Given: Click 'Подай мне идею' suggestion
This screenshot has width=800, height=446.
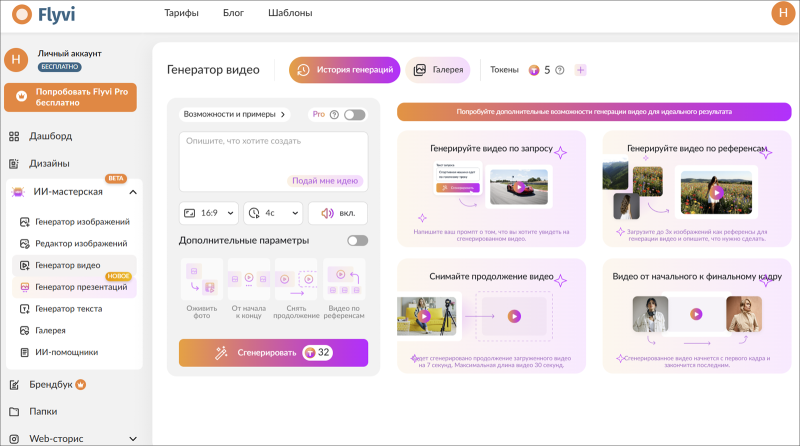Looking at the screenshot, I should (x=325, y=181).
